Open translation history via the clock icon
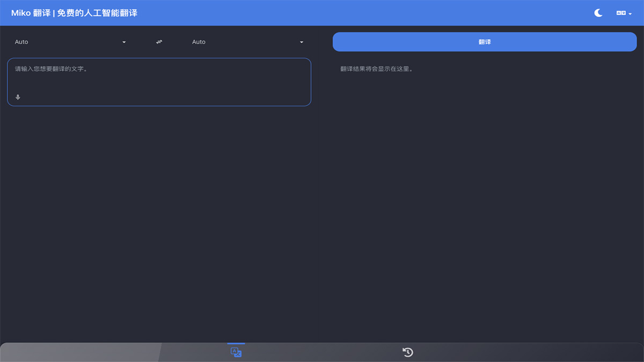The image size is (644, 362). coord(407,352)
